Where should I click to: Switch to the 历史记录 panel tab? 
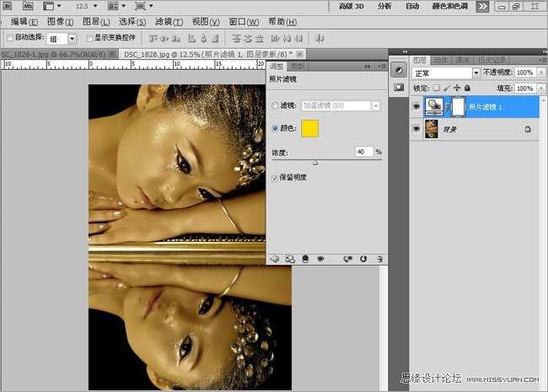click(x=492, y=60)
